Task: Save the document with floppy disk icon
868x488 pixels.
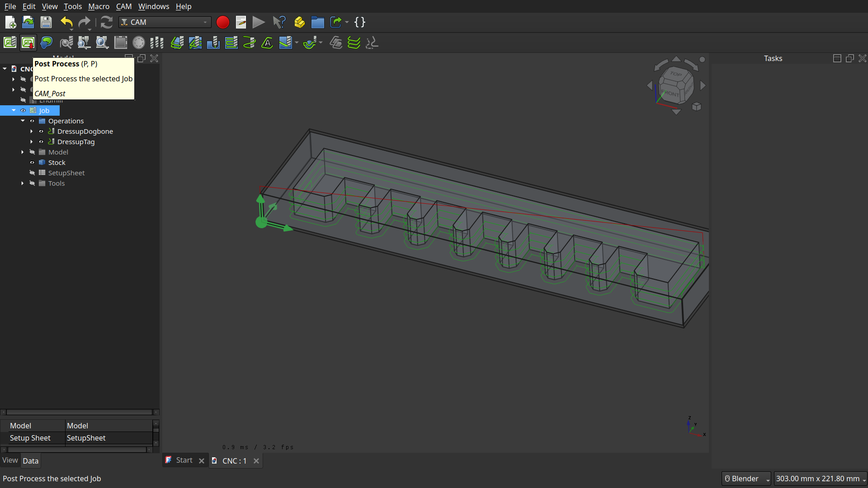Action: click(x=46, y=22)
